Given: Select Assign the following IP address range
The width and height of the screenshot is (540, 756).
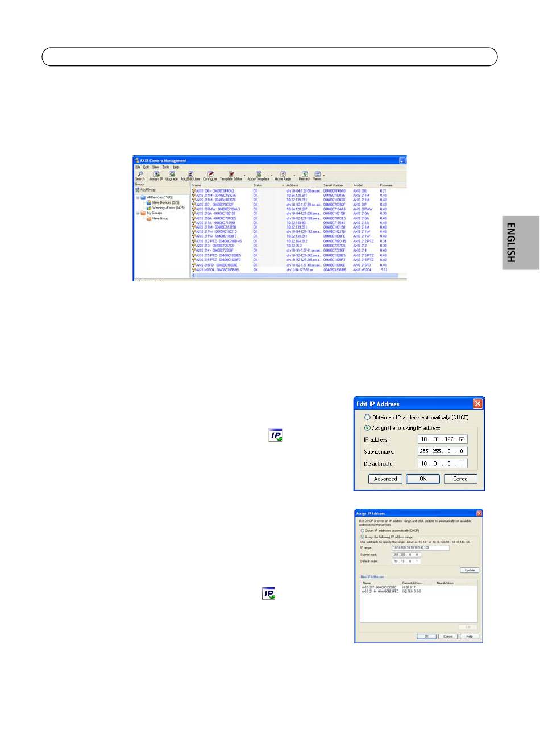Looking at the screenshot, I should coord(387,537).
